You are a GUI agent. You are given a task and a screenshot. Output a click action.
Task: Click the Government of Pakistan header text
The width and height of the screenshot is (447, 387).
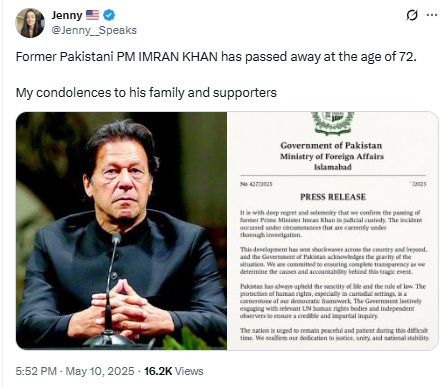pos(331,145)
